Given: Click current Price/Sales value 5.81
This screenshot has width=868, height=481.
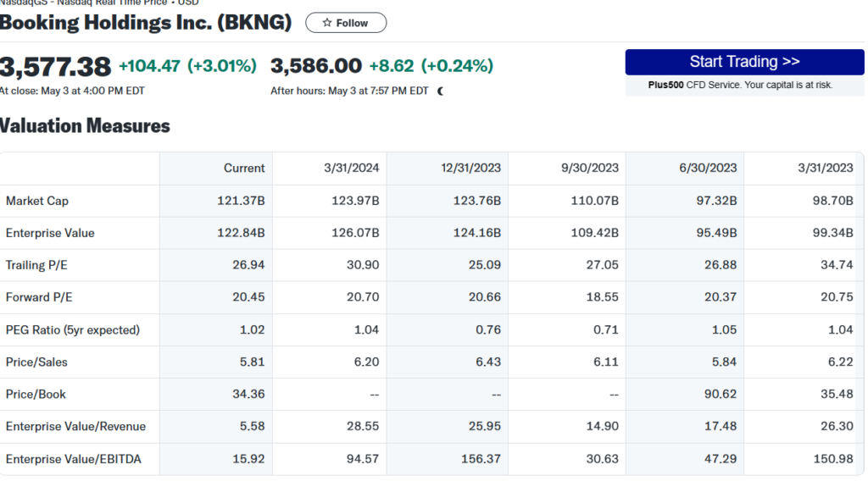Looking at the screenshot, I should tap(253, 362).
